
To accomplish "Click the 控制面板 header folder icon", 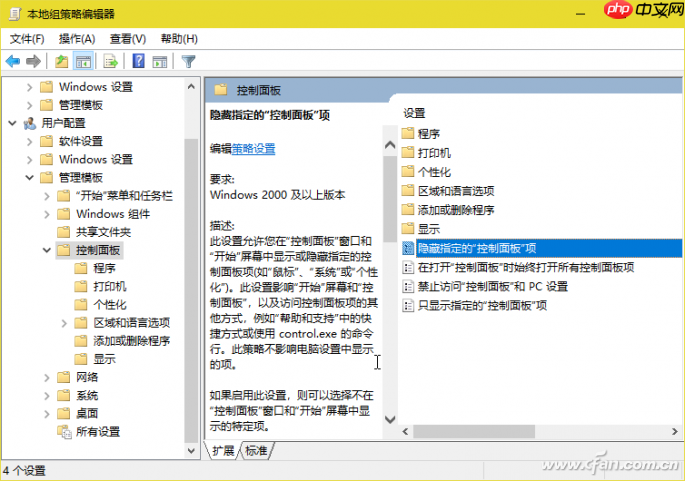I will click(x=221, y=90).
